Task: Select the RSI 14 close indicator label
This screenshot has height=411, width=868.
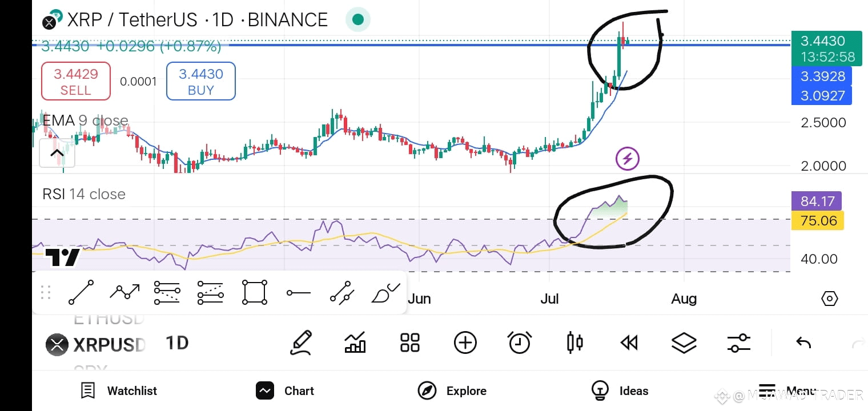Action: pos(84,194)
